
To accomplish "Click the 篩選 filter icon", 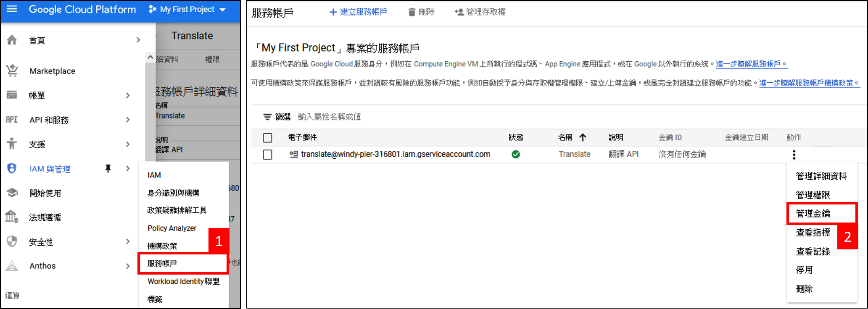I will [267, 117].
